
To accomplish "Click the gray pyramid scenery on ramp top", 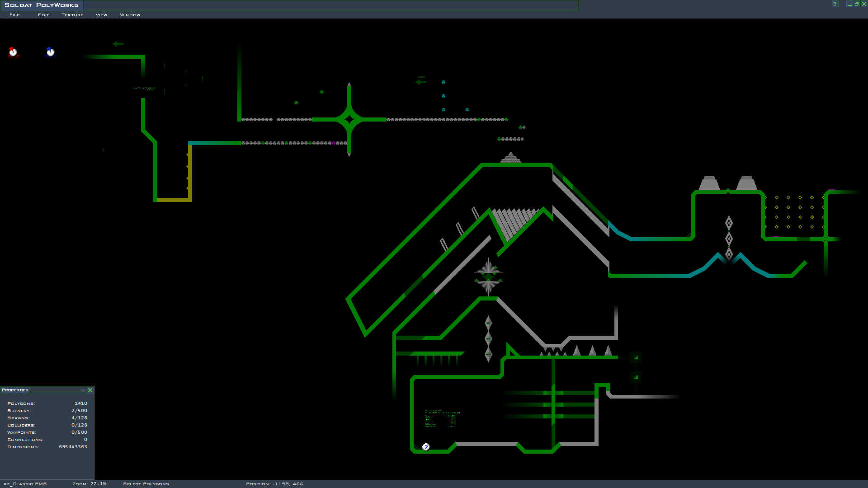I will point(511,158).
